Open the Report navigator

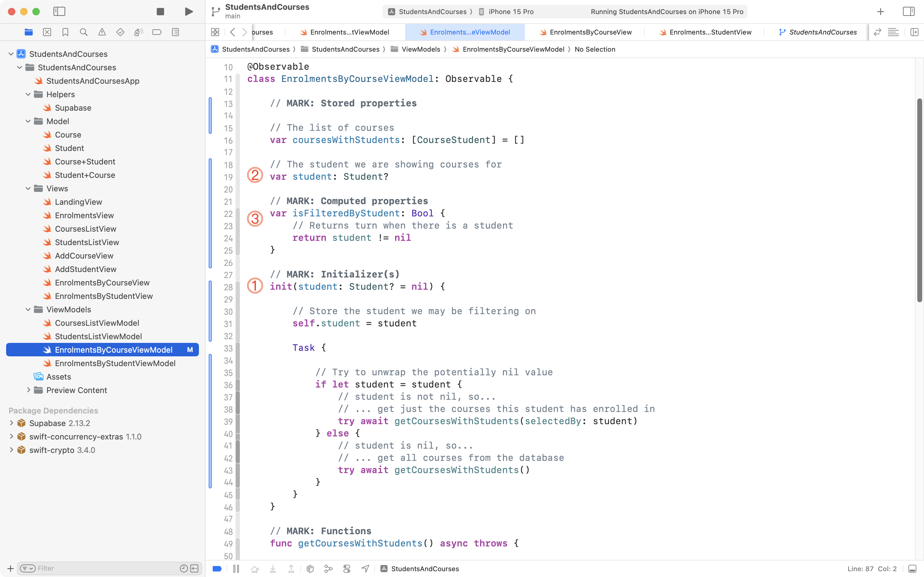click(175, 32)
